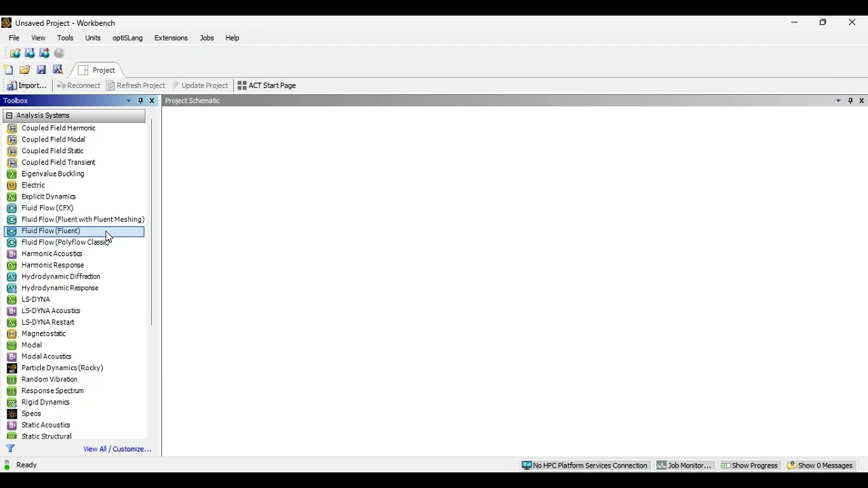The image size is (868, 488).
Task: Click No HPC Platform Services Connection button
Action: [585, 466]
